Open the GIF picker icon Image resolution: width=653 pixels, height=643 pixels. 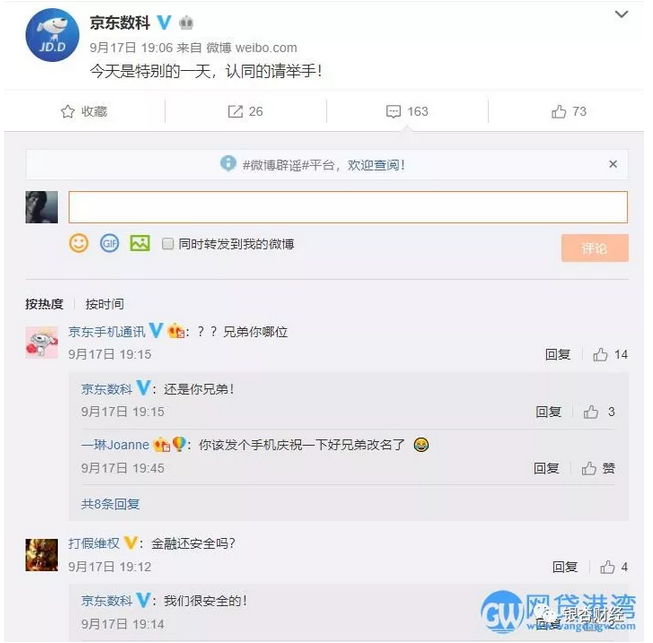pyautogui.click(x=110, y=243)
